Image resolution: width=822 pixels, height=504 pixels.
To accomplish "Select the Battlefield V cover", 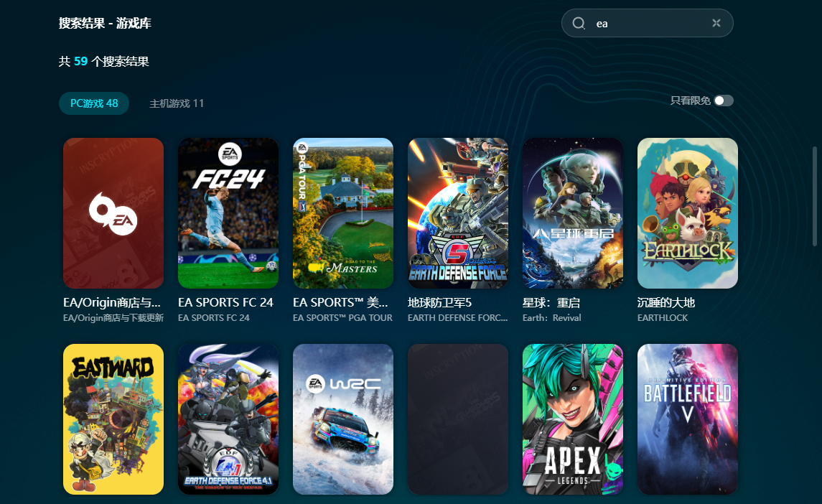I will pyautogui.click(x=688, y=419).
